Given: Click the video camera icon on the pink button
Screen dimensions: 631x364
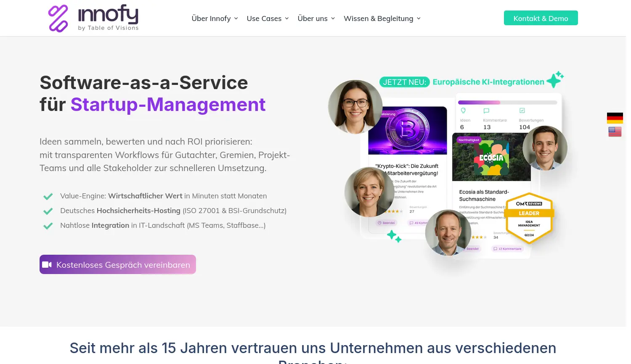Looking at the screenshot, I should pos(47,264).
